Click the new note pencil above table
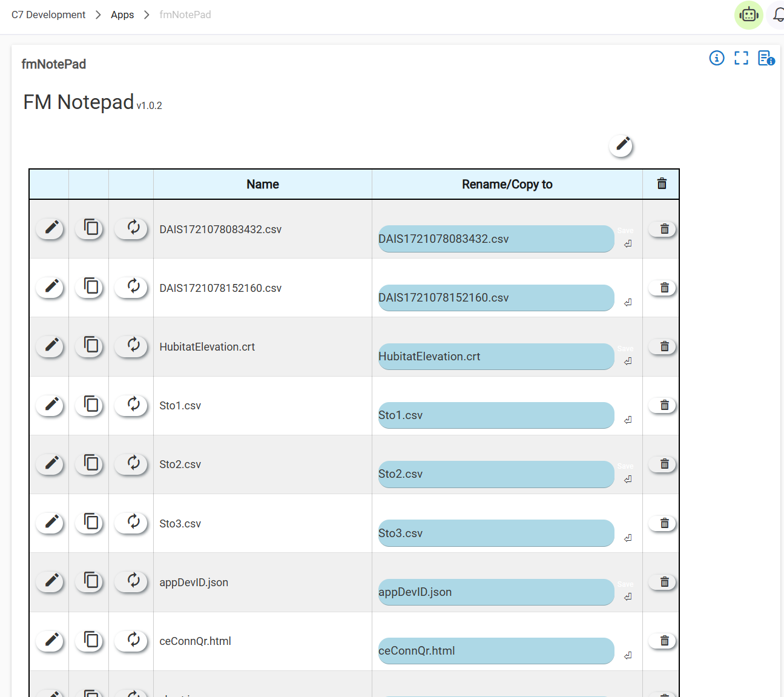 point(622,145)
